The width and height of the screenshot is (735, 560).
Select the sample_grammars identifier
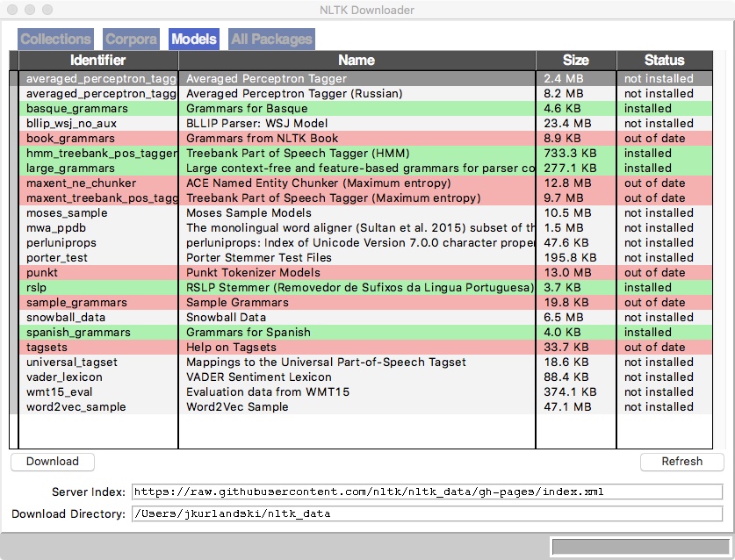[76, 303]
